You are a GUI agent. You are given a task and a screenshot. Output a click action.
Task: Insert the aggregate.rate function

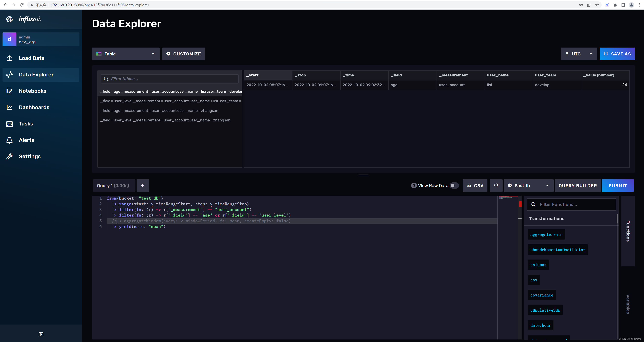click(546, 234)
